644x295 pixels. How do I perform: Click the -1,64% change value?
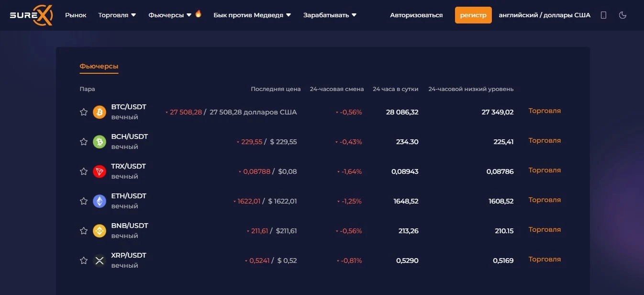pos(352,171)
